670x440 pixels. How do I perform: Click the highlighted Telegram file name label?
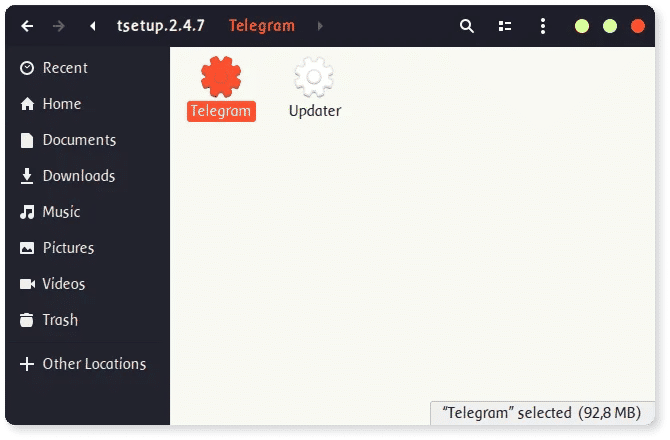coord(221,111)
